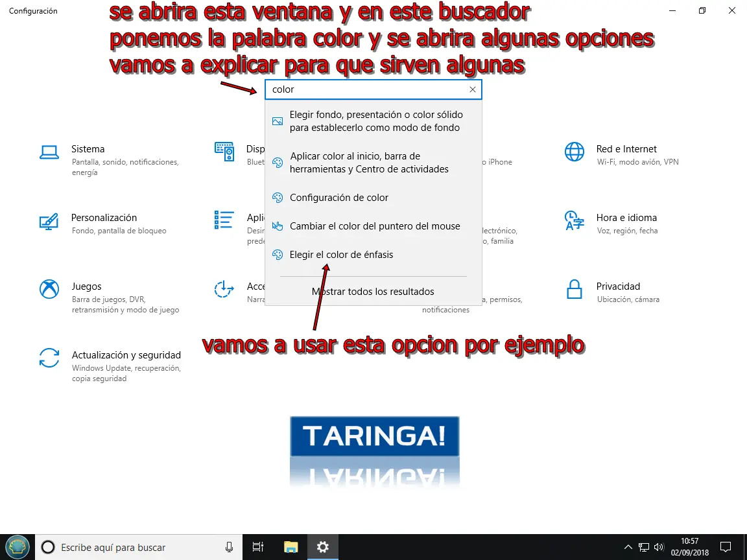Choose 'Cambiar el color del puntero del mouse'
This screenshot has height=560, width=747.
[x=373, y=226]
